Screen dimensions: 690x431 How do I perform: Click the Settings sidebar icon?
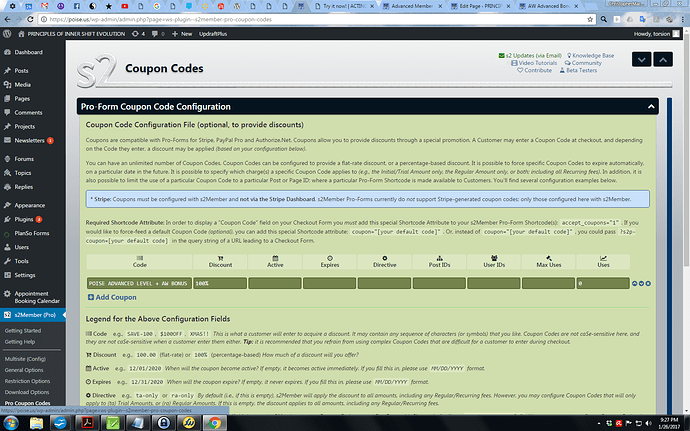tap(7, 275)
